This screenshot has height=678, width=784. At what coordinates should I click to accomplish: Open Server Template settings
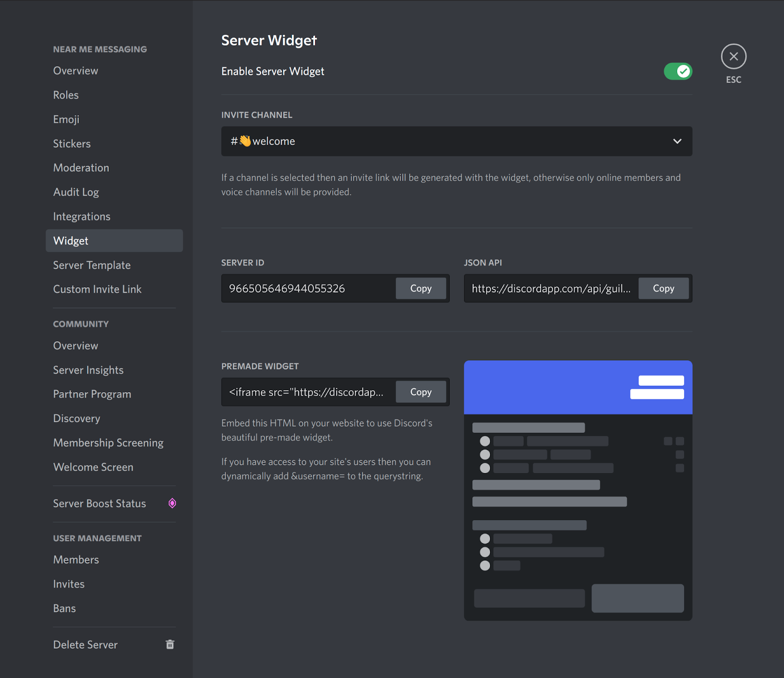[x=92, y=265]
